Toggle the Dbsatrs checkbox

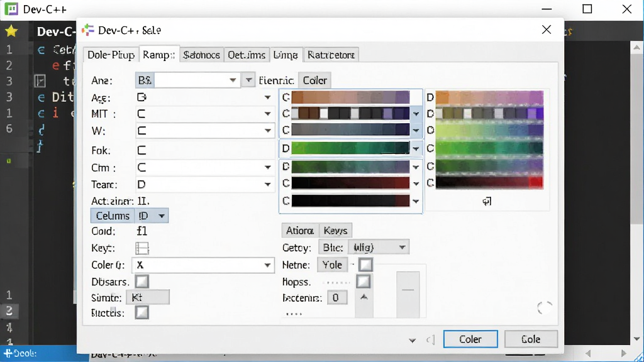click(x=142, y=282)
